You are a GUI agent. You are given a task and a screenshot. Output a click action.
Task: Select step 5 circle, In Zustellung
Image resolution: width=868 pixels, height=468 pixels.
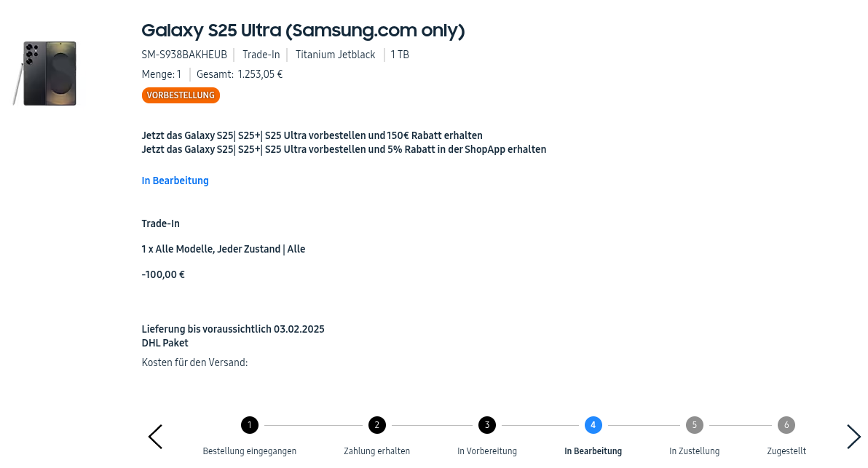[694, 425]
